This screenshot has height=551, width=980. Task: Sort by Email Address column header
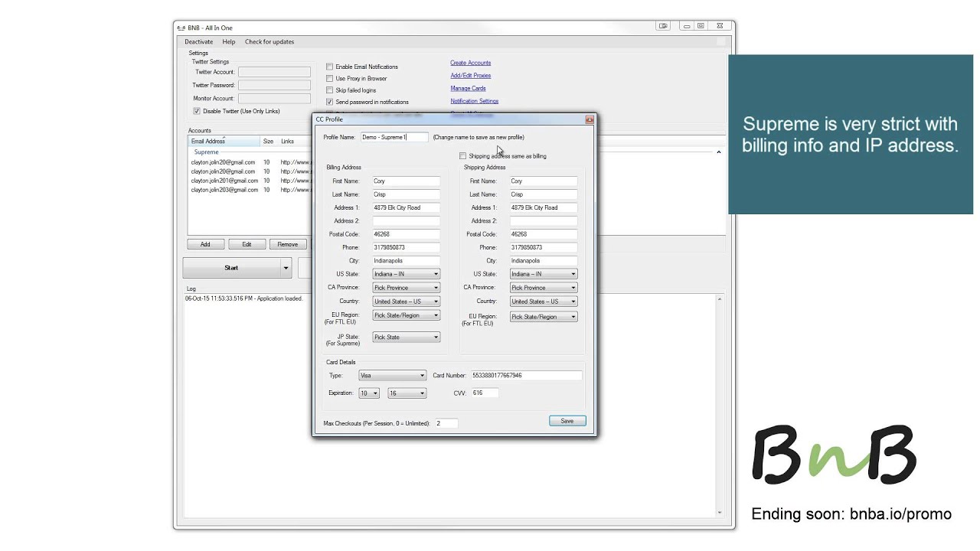tap(224, 142)
